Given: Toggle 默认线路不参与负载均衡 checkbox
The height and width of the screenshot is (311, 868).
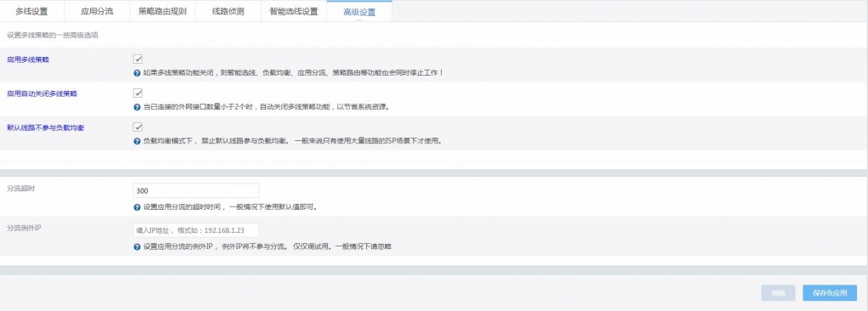Looking at the screenshot, I should click(x=138, y=127).
